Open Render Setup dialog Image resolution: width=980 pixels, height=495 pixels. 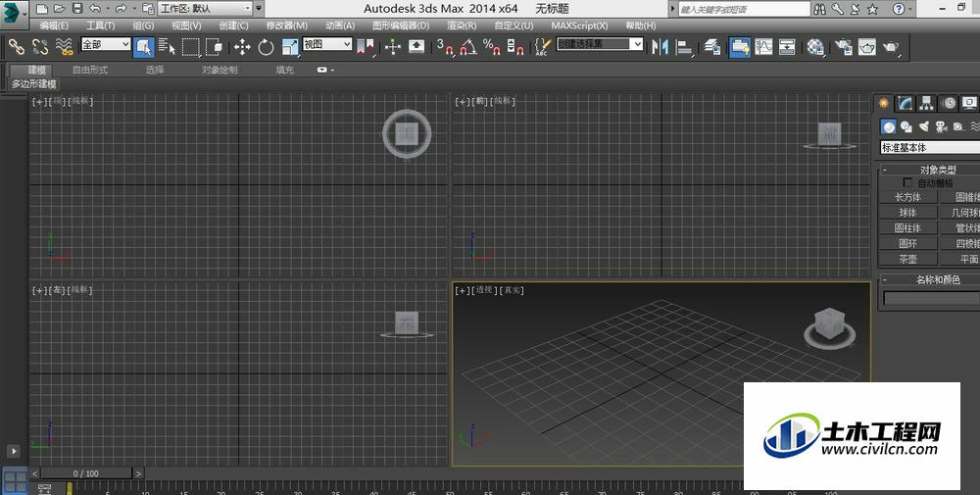coord(844,47)
